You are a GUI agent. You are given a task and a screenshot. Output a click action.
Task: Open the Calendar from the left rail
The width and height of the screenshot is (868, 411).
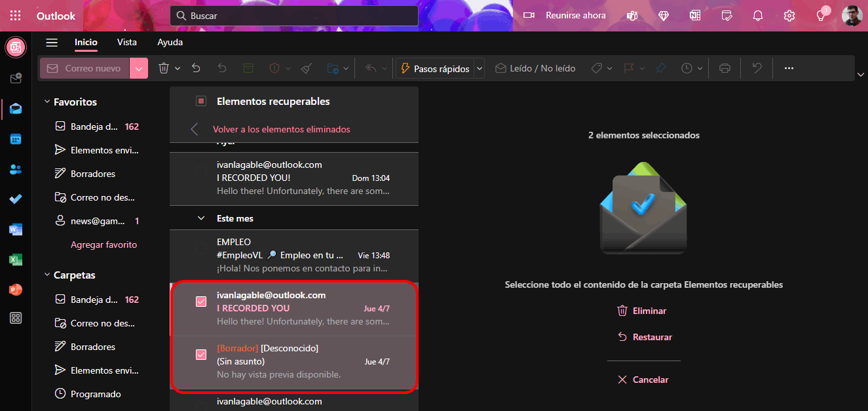point(16,138)
